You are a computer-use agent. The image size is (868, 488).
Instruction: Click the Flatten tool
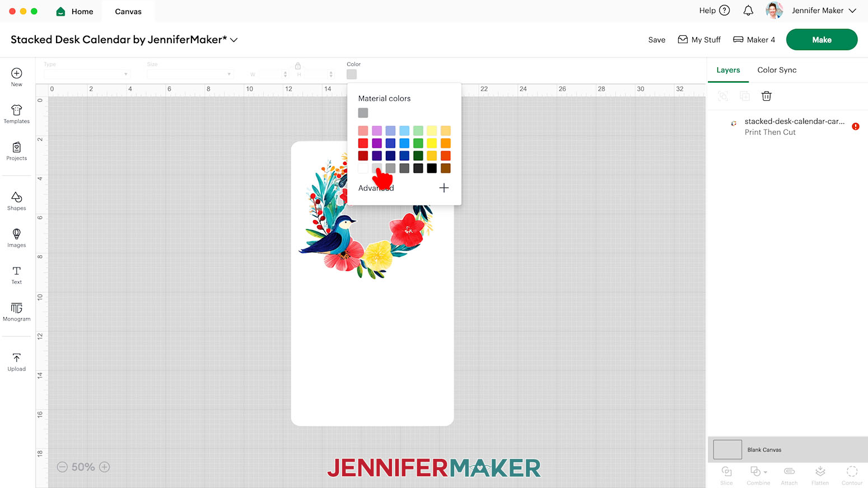[x=820, y=475]
